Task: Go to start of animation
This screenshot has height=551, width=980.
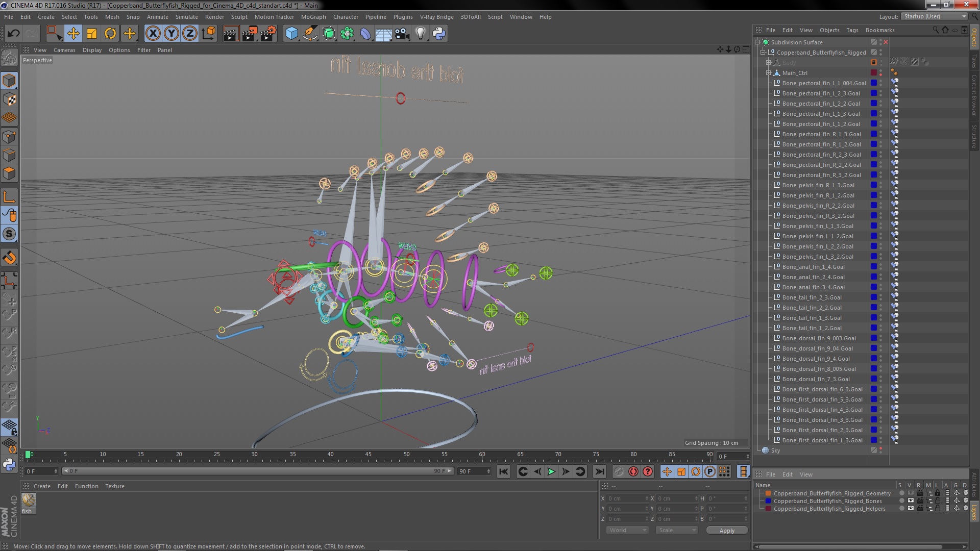Action: coord(503,471)
